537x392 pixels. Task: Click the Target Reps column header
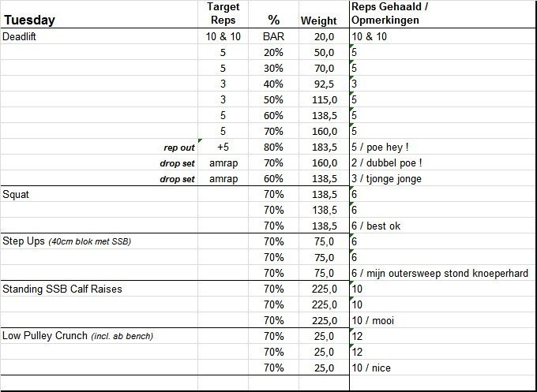tap(222, 13)
